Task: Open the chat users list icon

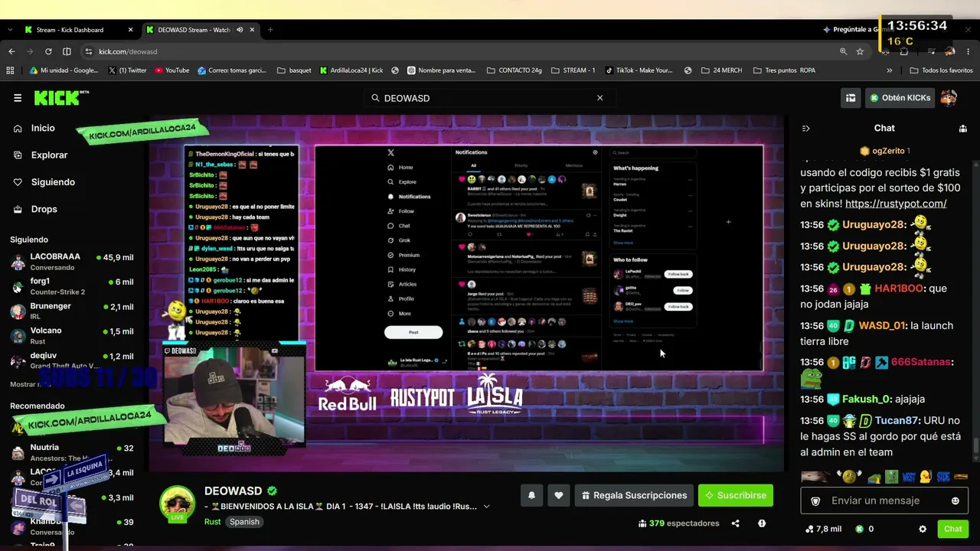Action: (962, 129)
